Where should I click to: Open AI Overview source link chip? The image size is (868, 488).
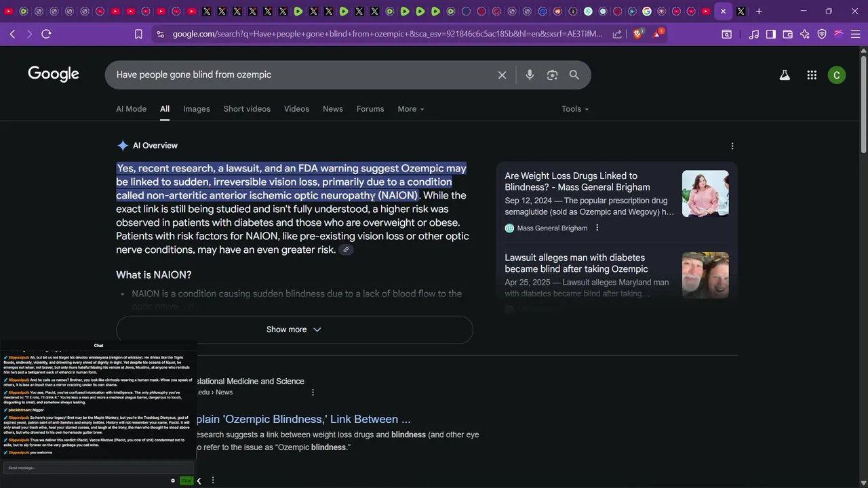pos(346,250)
